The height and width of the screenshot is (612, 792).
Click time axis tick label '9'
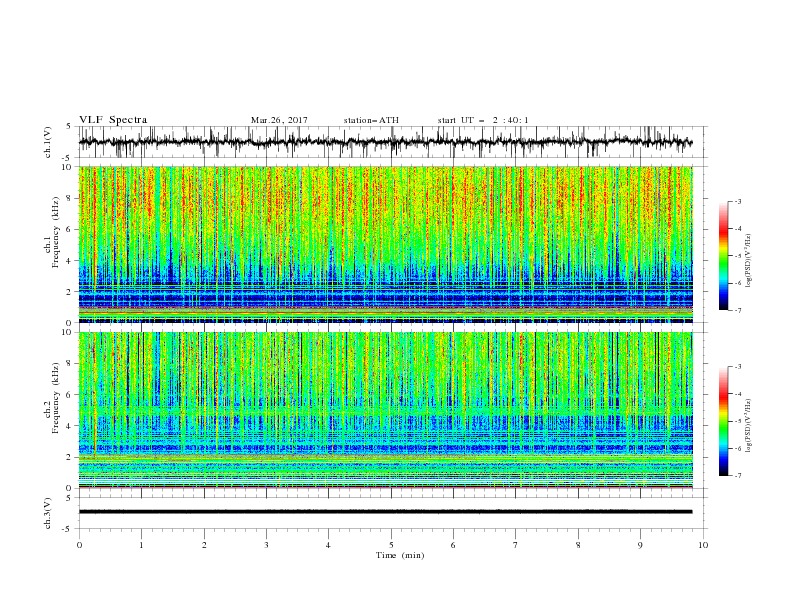click(x=640, y=545)
